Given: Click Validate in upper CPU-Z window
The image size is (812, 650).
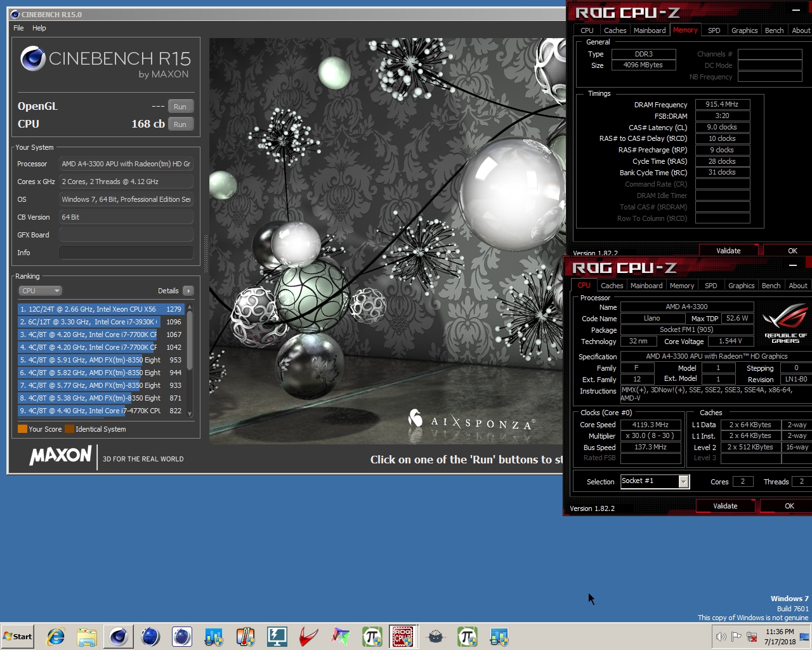Looking at the screenshot, I should click(728, 251).
